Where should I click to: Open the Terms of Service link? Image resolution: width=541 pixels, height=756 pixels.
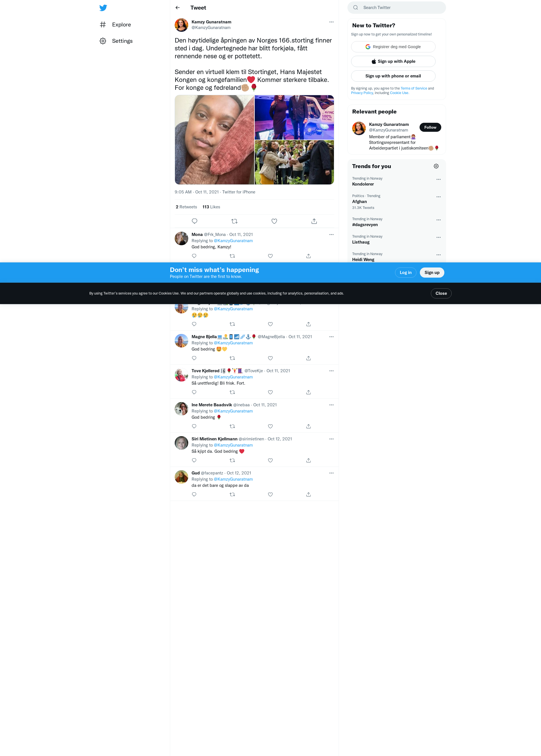[x=413, y=88]
